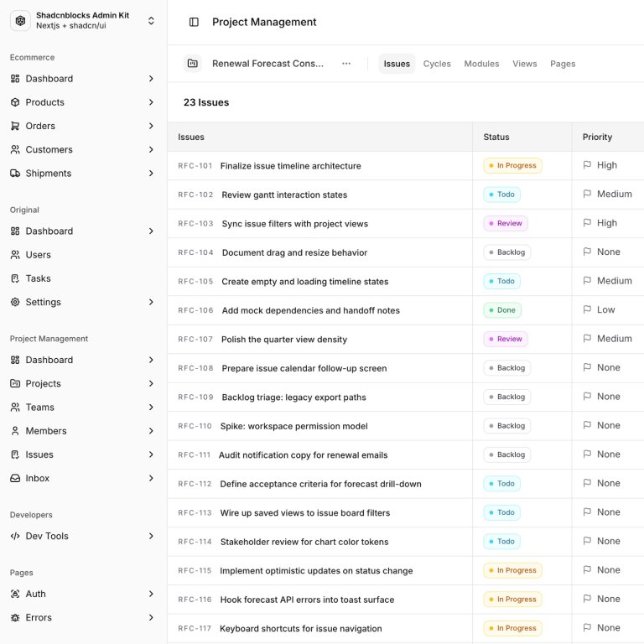
Task: Open the Teams link in sidebar
Action: point(40,407)
